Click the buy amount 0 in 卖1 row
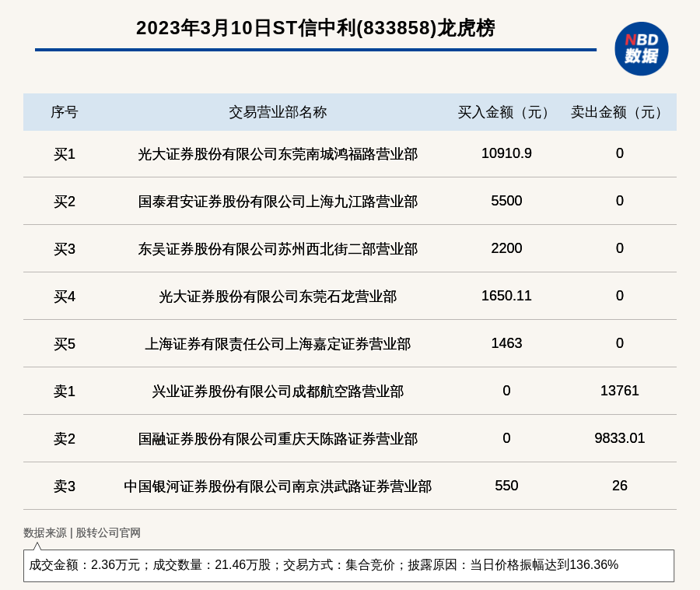The image size is (700, 590). (506, 391)
